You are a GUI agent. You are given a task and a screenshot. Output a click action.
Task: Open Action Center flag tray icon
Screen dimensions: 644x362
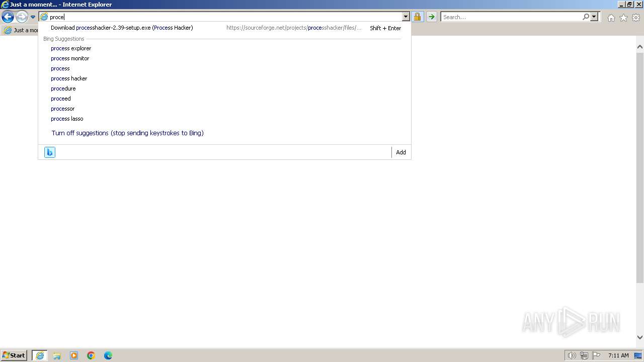click(x=596, y=355)
